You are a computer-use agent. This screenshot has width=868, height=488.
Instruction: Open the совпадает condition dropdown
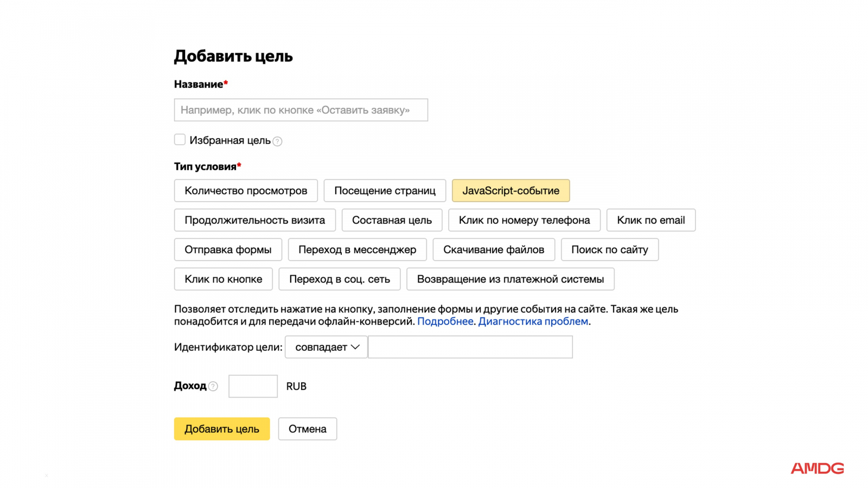[x=326, y=347]
